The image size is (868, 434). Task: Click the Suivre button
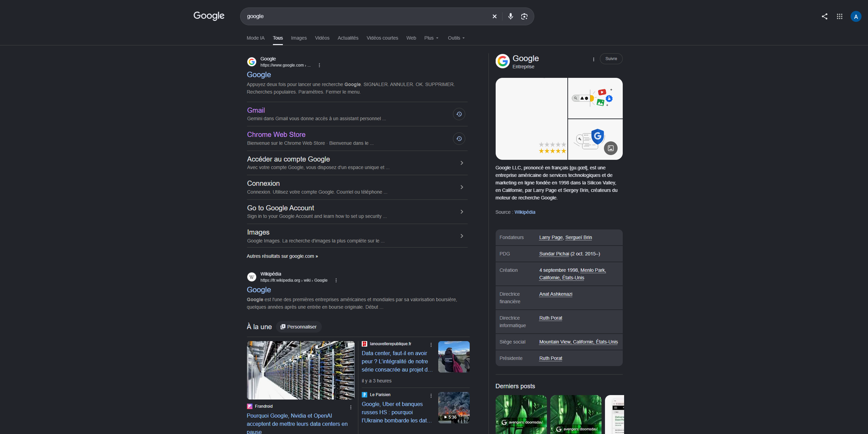[611, 59]
